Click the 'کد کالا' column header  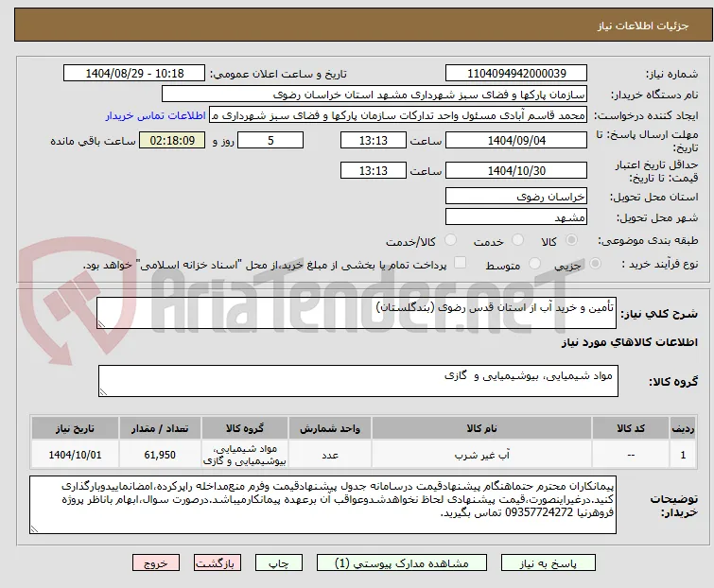630,428
